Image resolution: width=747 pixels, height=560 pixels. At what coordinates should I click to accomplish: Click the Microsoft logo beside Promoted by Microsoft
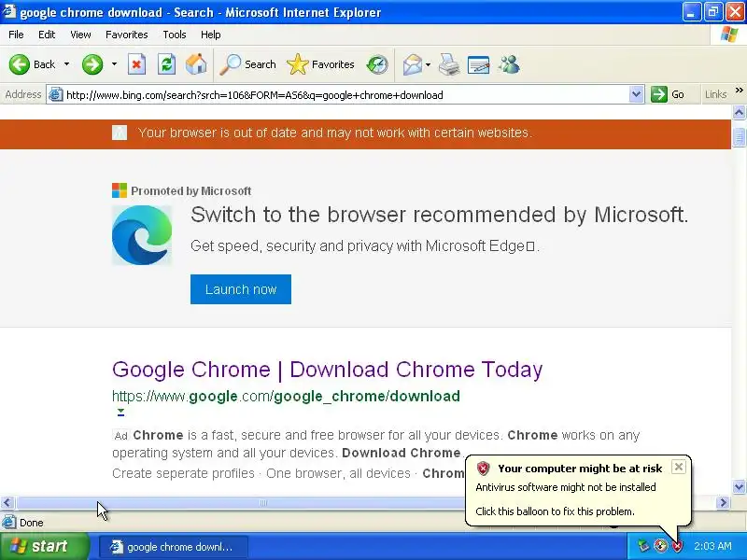(120, 190)
